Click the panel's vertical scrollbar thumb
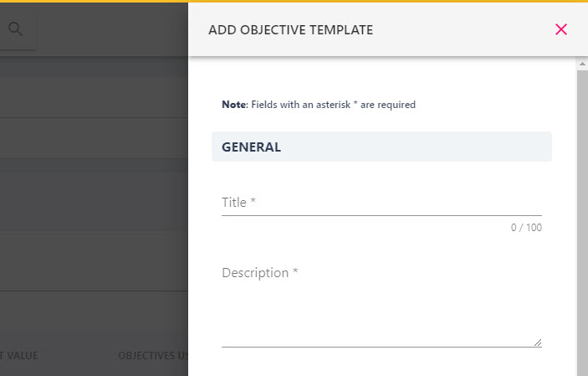The width and height of the screenshot is (588, 376). coord(582,223)
